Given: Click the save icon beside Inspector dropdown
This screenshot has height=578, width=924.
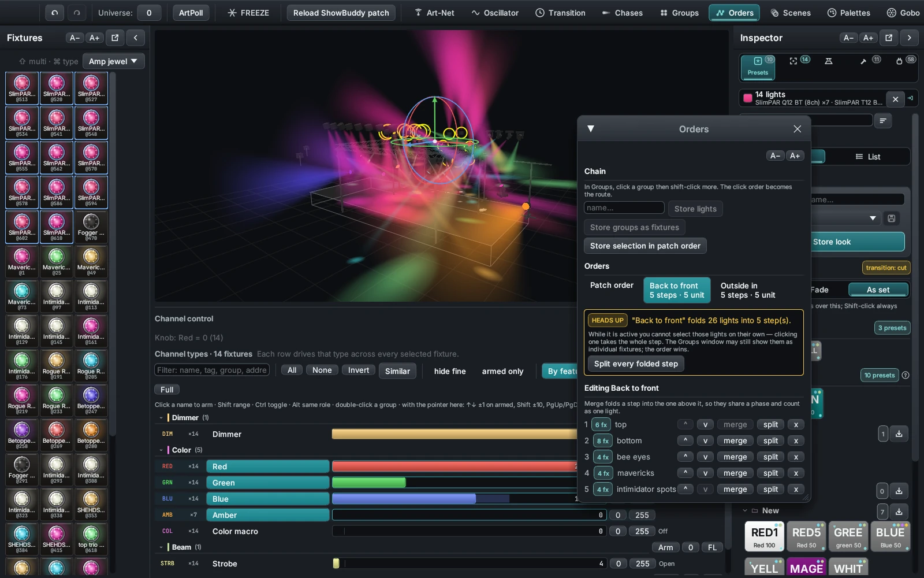Looking at the screenshot, I should (x=892, y=218).
